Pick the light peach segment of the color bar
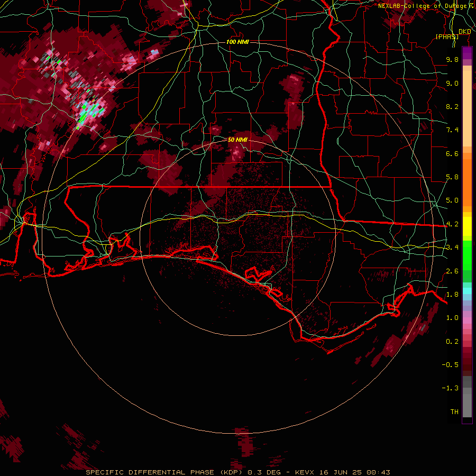The height and width of the screenshot is (476, 476). click(467, 109)
